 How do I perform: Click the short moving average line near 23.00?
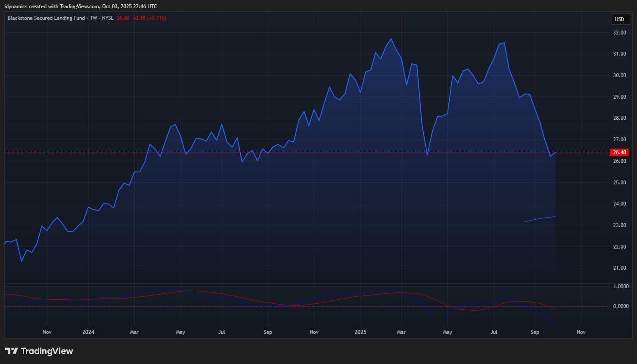coord(541,219)
